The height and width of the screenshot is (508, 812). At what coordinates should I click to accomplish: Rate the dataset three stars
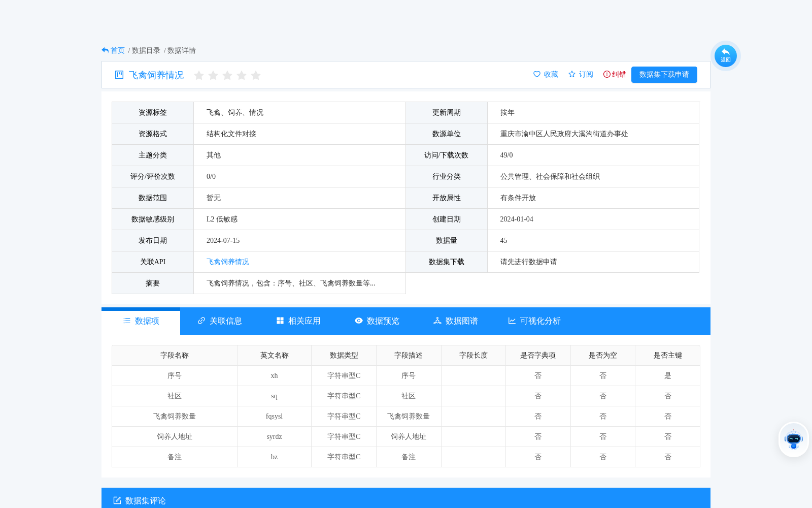(x=227, y=75)
